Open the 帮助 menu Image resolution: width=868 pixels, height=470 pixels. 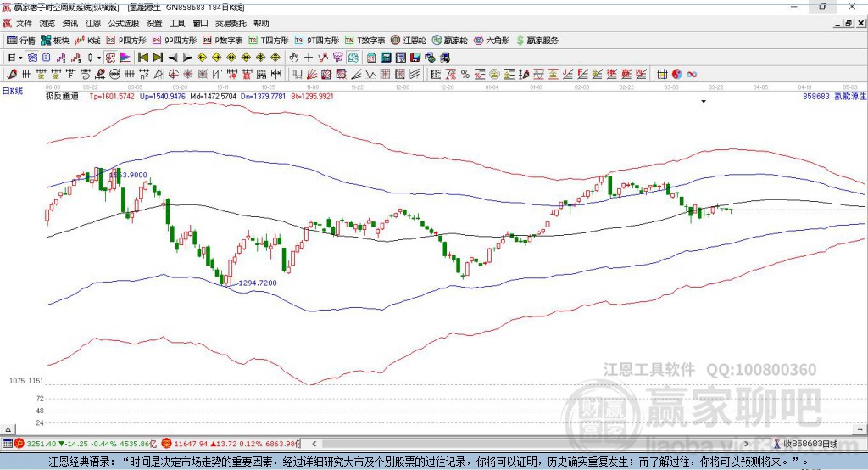tap(261, 23)
